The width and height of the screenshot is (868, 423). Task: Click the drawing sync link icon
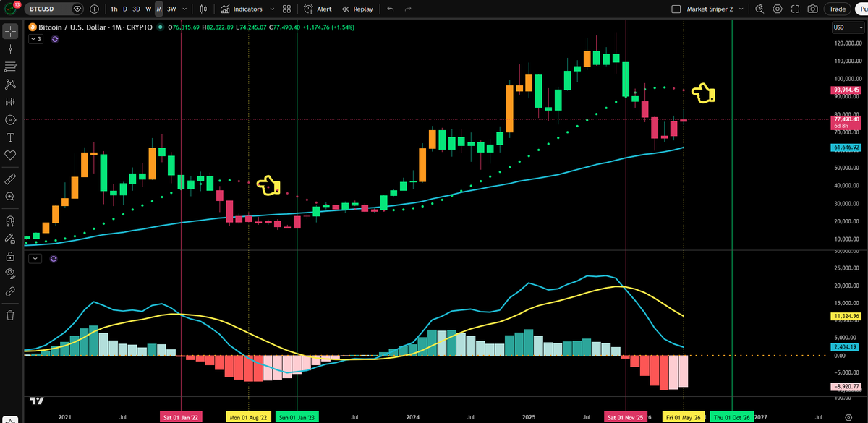coord(10,291)
